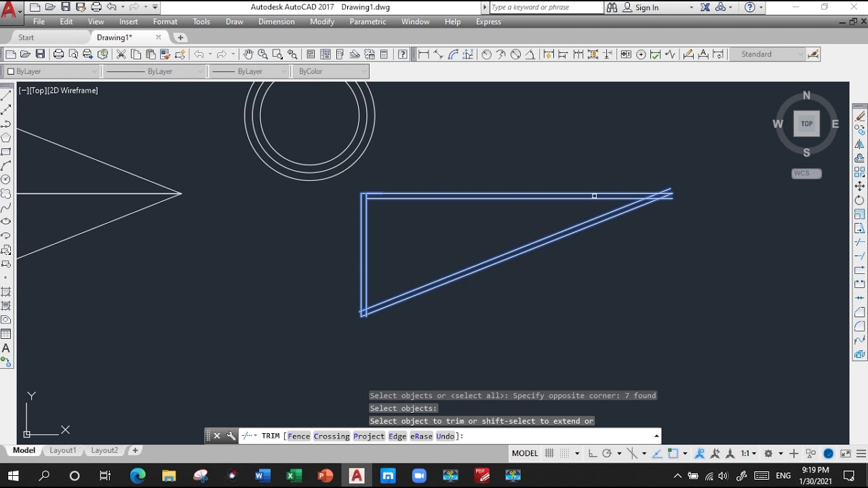This screenshot has height=488, width=868.
Task: Switch to the Start tab
Action: coord(26,37)
